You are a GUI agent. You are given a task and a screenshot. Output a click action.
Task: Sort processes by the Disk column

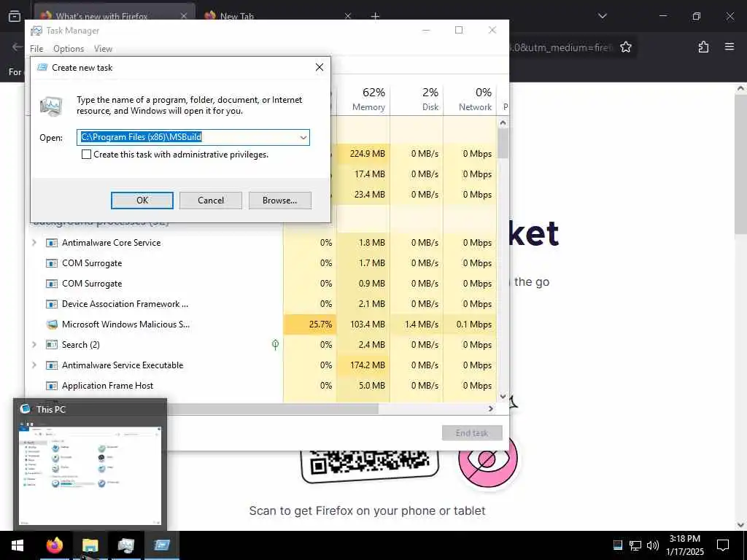pos(417,99)
